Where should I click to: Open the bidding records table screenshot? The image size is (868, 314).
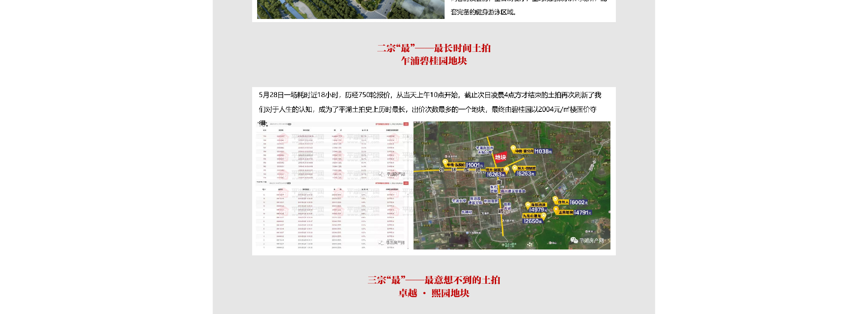click(x=333, y=185)
